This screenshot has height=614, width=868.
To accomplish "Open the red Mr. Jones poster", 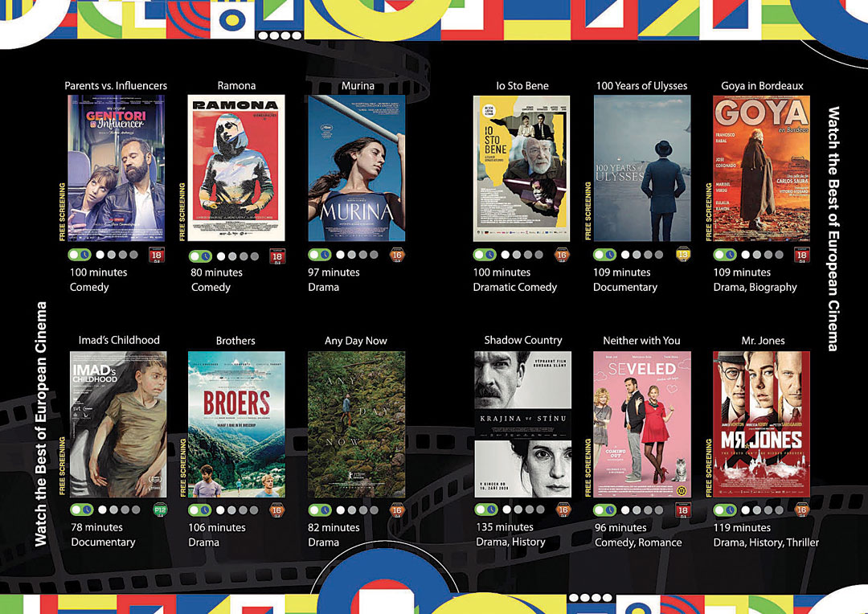I will [x=761, y=424].
